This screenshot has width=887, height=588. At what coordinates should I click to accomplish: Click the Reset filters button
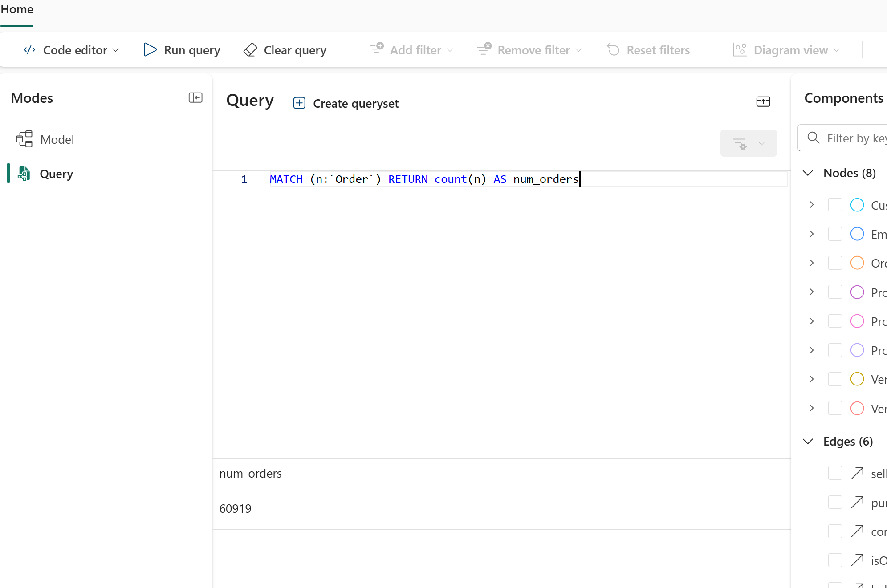point(648,50)
